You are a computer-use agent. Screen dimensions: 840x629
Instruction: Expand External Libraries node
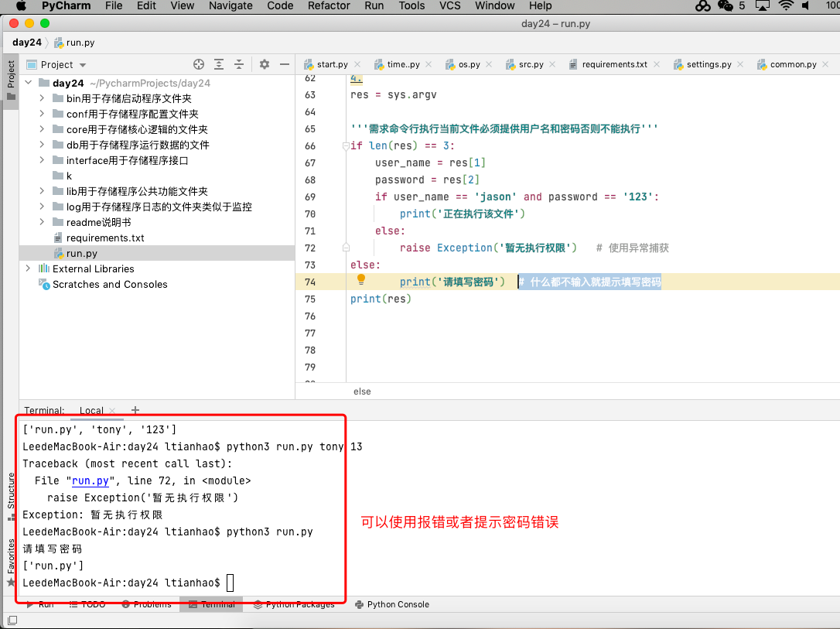pos(29,268)
